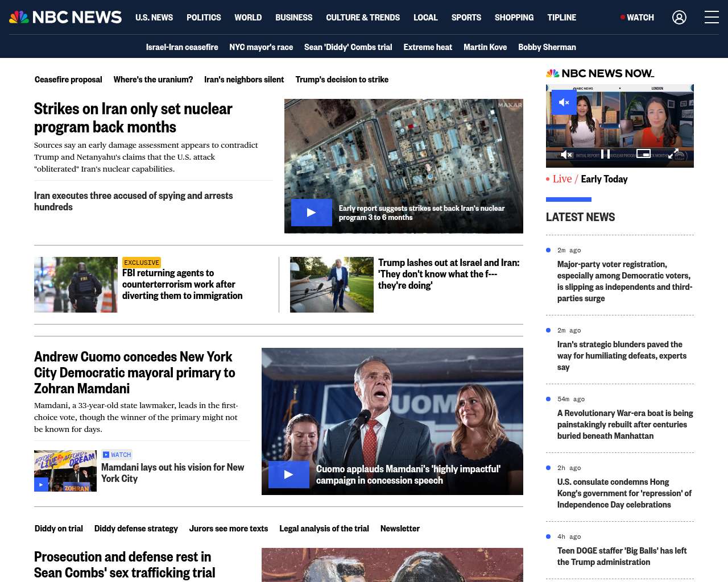728x582 pixels.
Task: Open the Sports section
Action: click(466, 18)
